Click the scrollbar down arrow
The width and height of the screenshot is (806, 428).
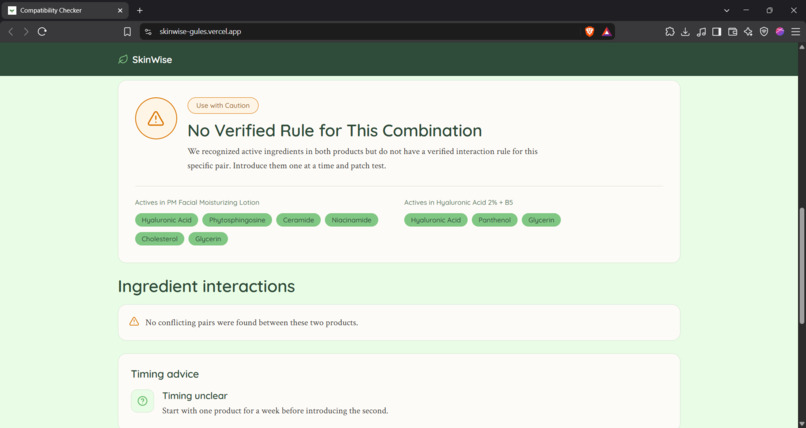pos(801,424)
